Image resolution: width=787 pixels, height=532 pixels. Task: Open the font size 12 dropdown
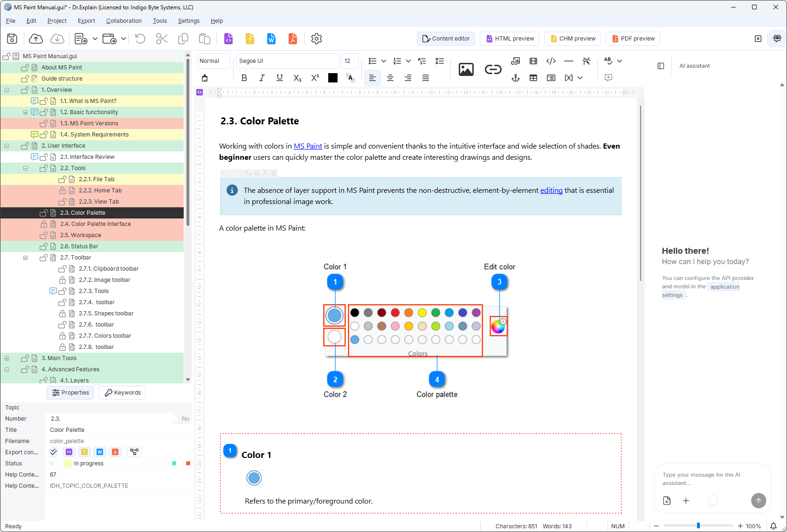pos(350,61)
